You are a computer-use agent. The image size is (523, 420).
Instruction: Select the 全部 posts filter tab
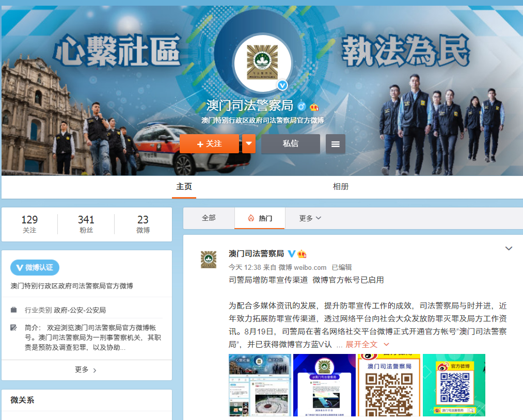209,218
